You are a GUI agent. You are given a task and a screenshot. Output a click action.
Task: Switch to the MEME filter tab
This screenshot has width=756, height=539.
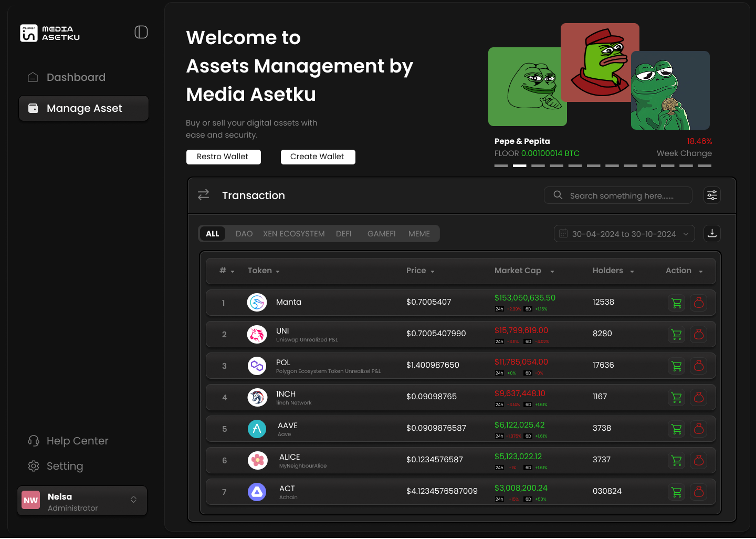418,233
